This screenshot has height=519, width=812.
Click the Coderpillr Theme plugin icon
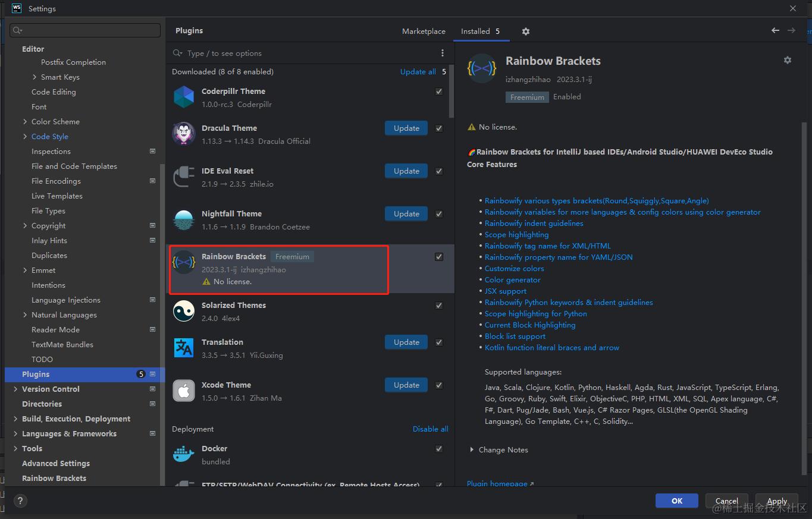[x=184, y=97]
